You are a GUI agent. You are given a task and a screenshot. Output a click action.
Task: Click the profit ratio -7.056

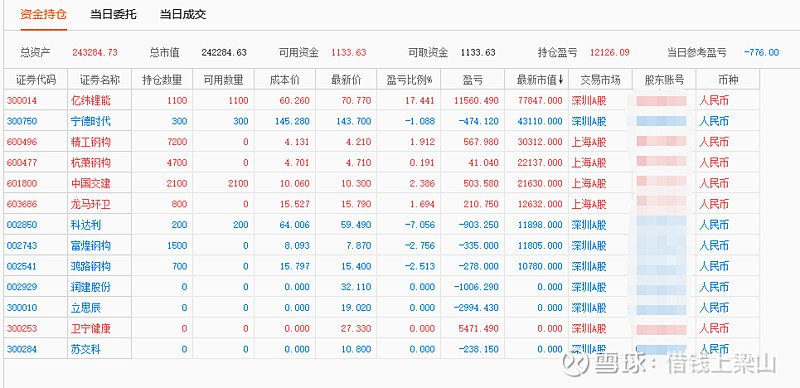click(420, 225)
